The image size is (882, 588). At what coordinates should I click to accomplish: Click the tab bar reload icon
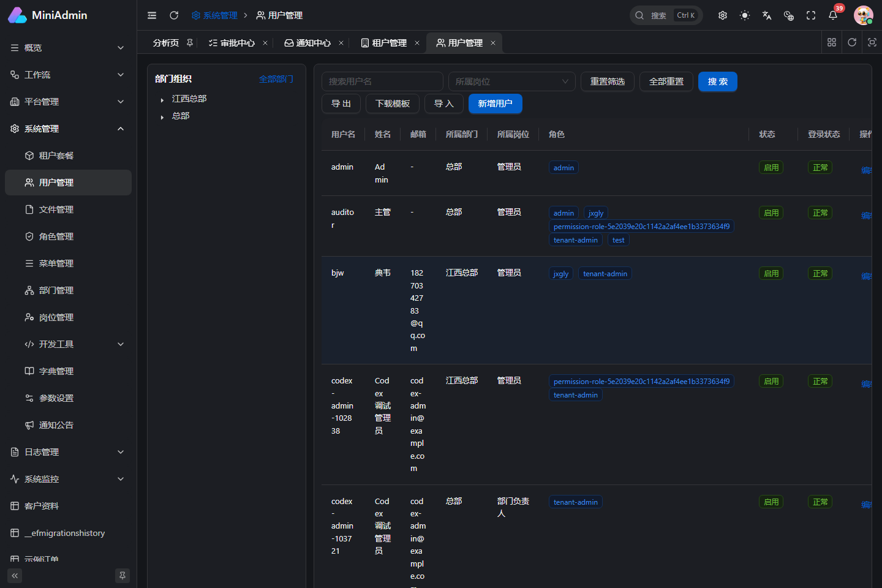(x=852, y=42)
